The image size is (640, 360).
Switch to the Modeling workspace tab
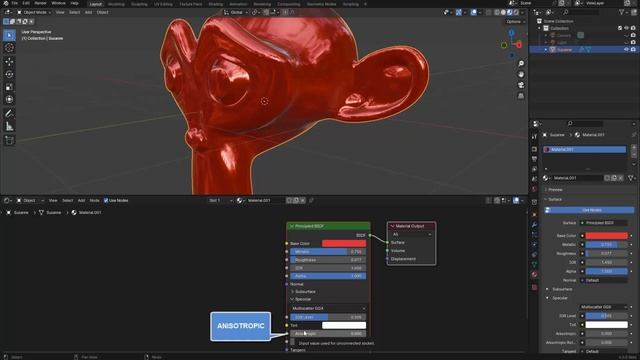(116, 4)
